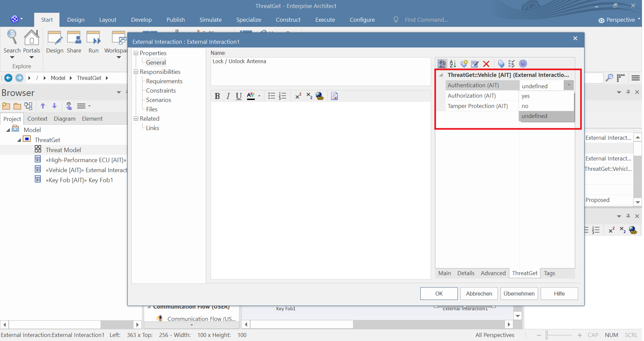Switch to the Main properties tab
The height and width of the screenshot is (341, 644).
[x=444, y=273]
